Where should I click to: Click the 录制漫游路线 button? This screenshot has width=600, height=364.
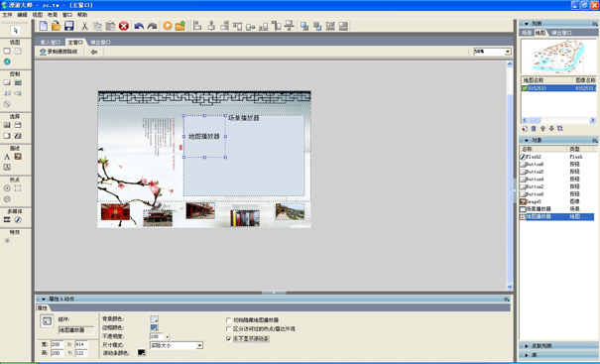pyautogui.click(x=59, y=52)
